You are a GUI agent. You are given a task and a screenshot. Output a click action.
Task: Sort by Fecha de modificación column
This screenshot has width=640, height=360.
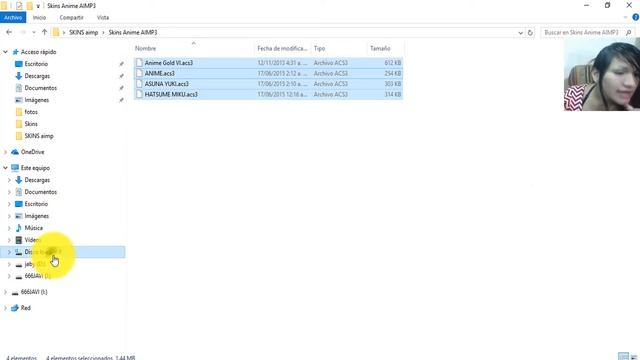[x=282, y=48]
